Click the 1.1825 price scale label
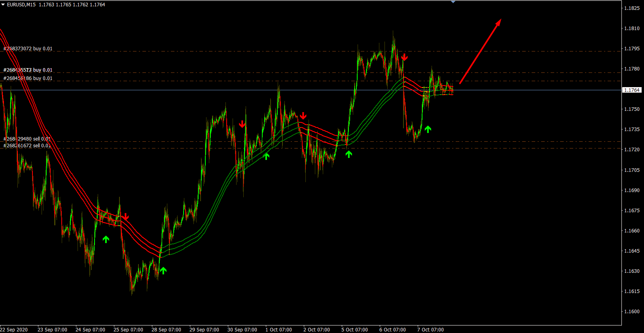Viewport: 644px width, 333px height. 632,8
